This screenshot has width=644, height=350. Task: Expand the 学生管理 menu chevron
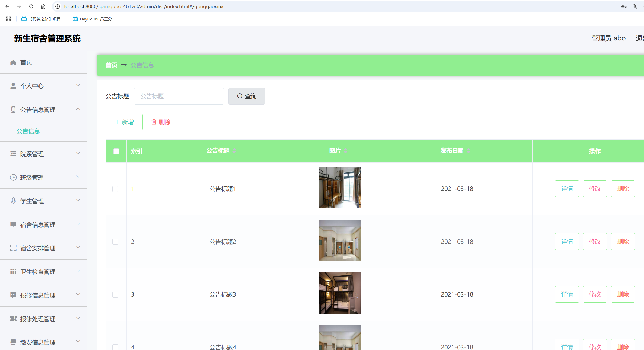[78, 200]
